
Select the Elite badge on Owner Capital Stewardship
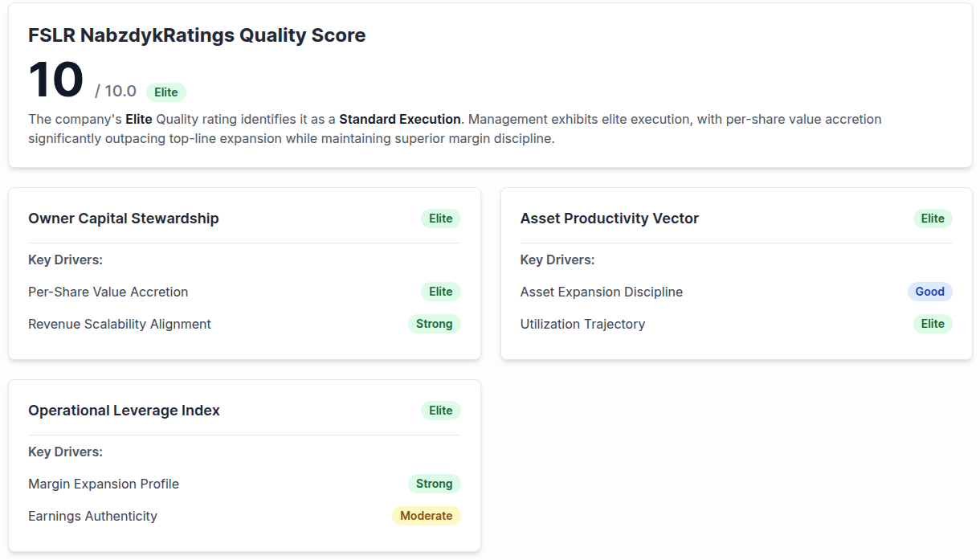440,218
